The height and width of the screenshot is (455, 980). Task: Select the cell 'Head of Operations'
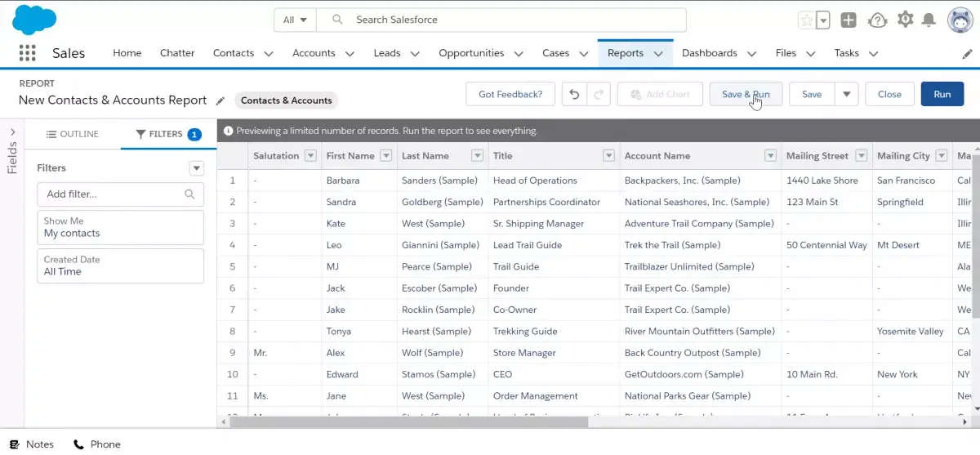tap(552, 181)
